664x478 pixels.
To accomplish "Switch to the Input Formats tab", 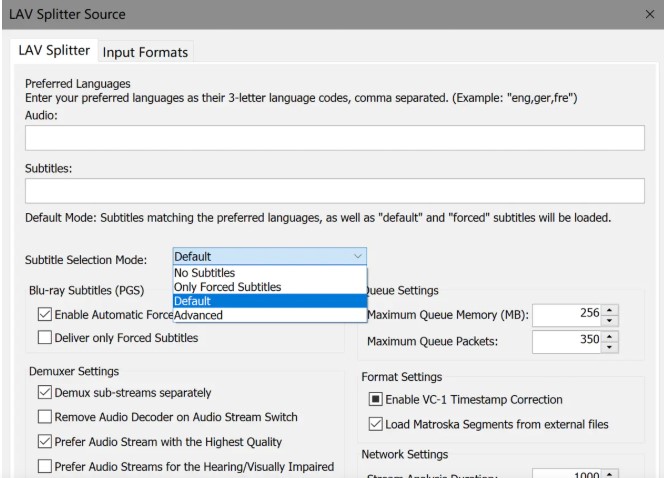I will click(x=145, y=52).
